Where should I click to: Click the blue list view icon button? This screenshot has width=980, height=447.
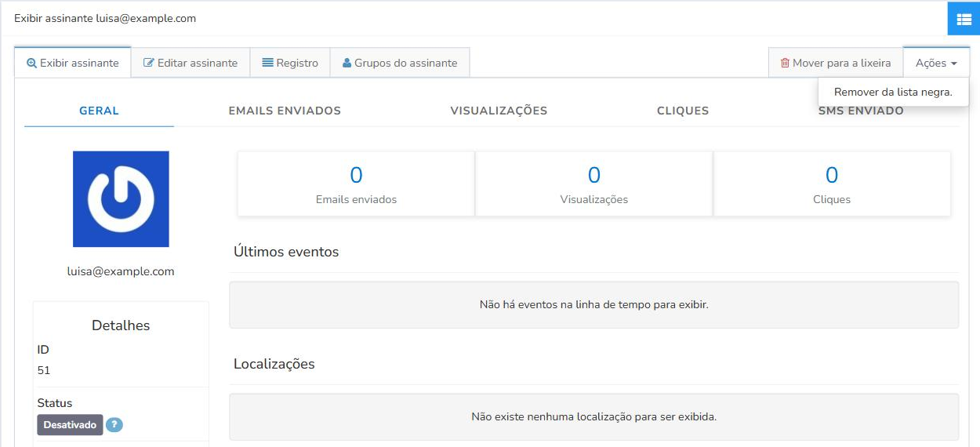tap(964, 19)
